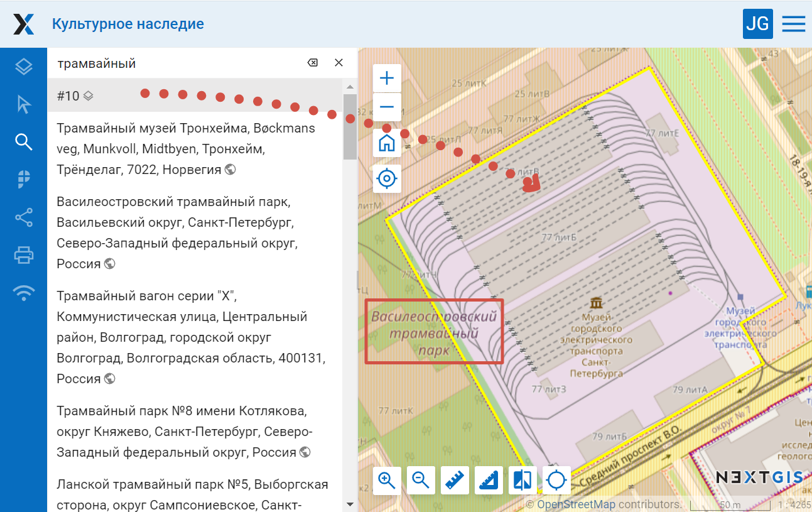Click the NextGIS X logo
Screen dimensions: 812x512
[24, 25]
